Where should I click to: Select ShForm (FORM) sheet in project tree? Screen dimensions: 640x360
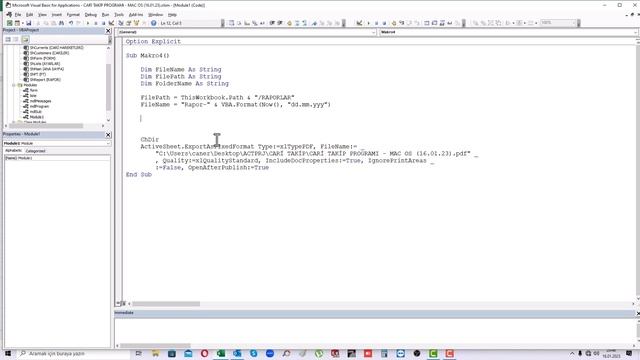coord(42,58)
